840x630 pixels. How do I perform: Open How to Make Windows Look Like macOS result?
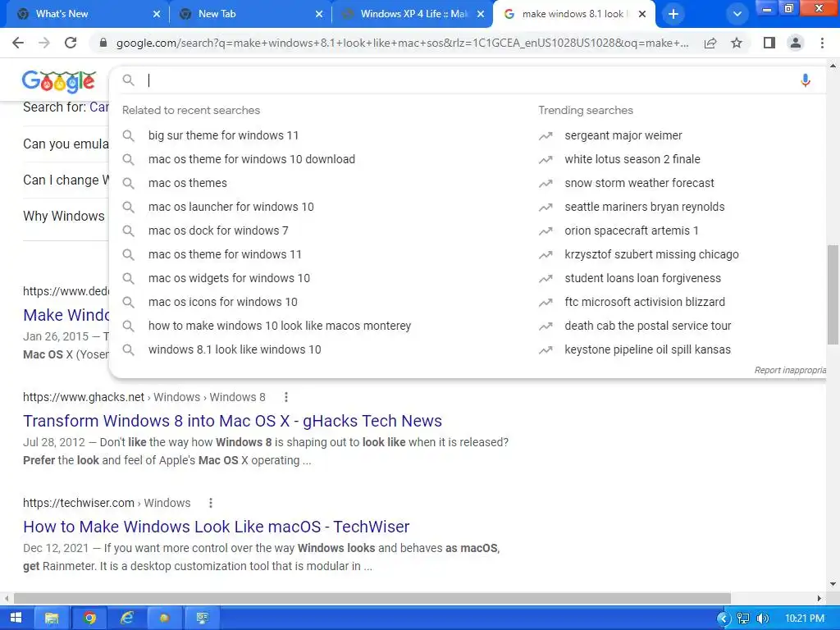point(217,527)
